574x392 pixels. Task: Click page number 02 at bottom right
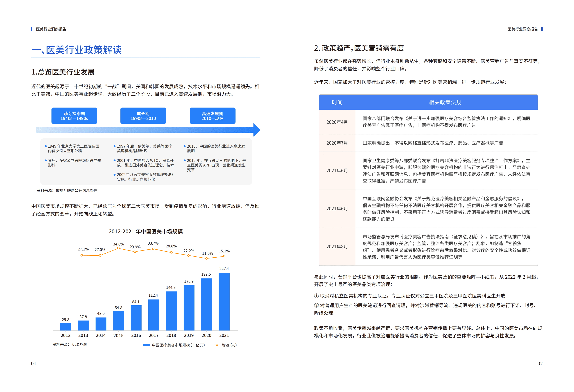[x=540, y=363]
